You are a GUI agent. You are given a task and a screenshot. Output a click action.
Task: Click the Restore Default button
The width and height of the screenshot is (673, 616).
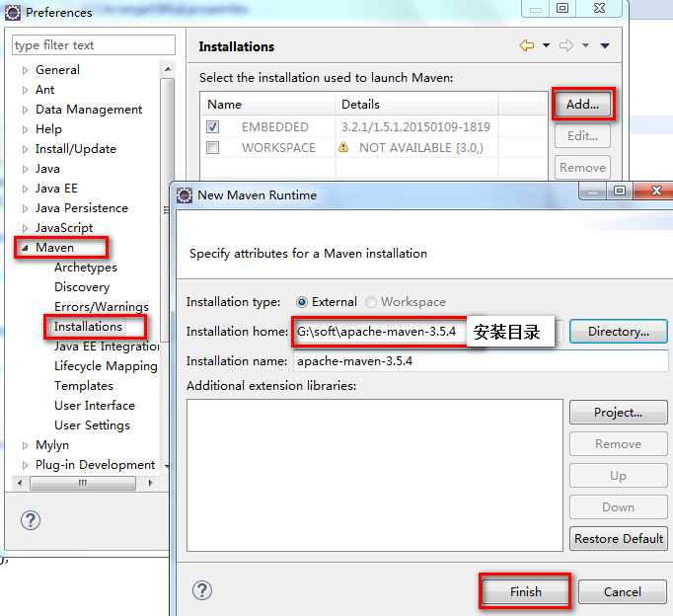tap(619, 539)
